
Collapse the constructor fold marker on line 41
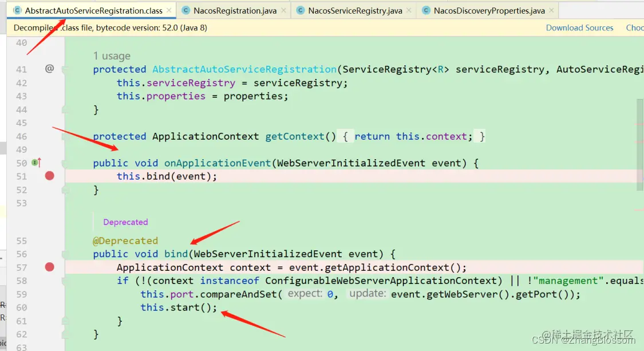[65, 69]
